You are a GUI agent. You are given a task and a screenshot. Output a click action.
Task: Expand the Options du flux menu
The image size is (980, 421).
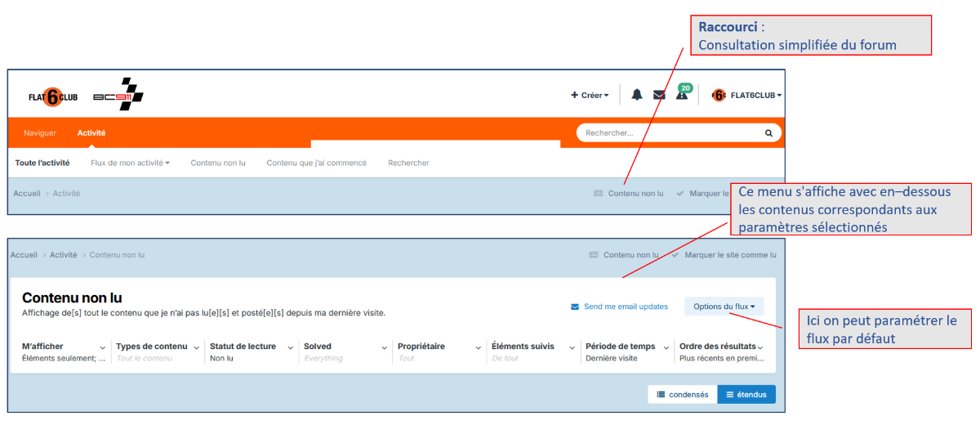point(724,307)
